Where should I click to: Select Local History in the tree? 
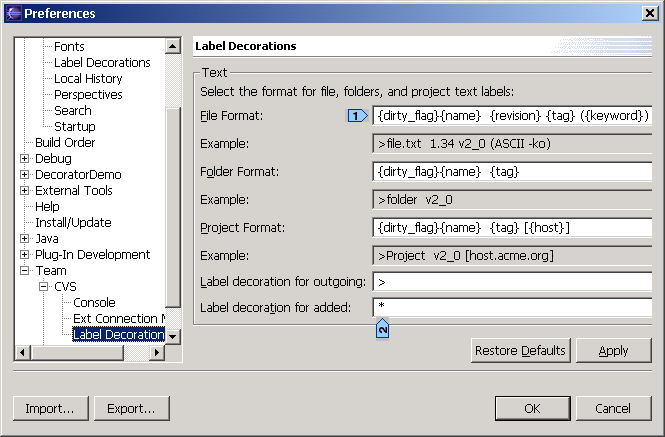coord(88,78)
